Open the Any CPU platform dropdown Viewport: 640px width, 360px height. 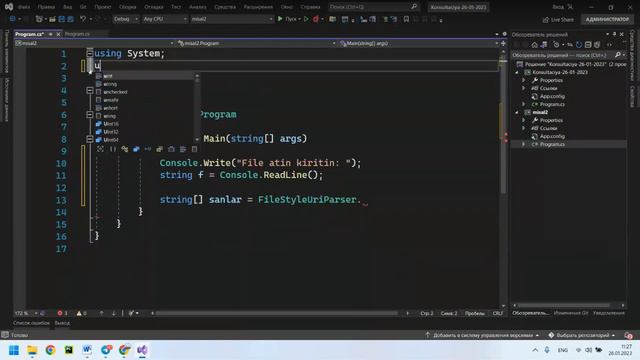click(x=165, y=19)
